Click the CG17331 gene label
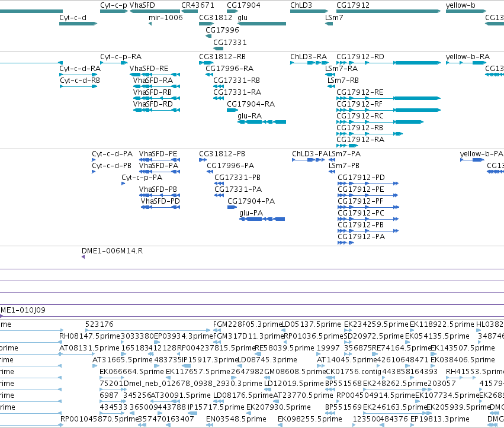 click(230, 43)
